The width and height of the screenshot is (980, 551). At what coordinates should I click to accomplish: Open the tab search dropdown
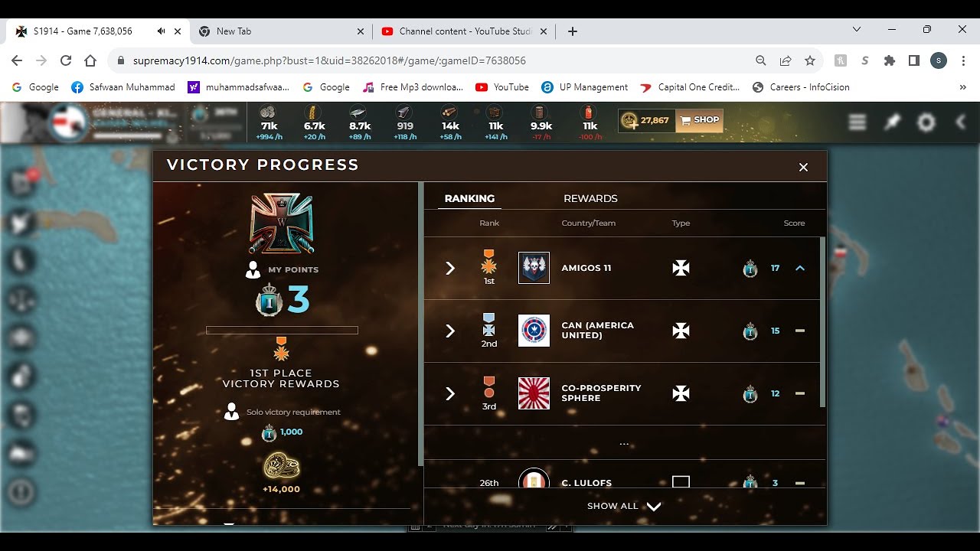coord(857,30)
